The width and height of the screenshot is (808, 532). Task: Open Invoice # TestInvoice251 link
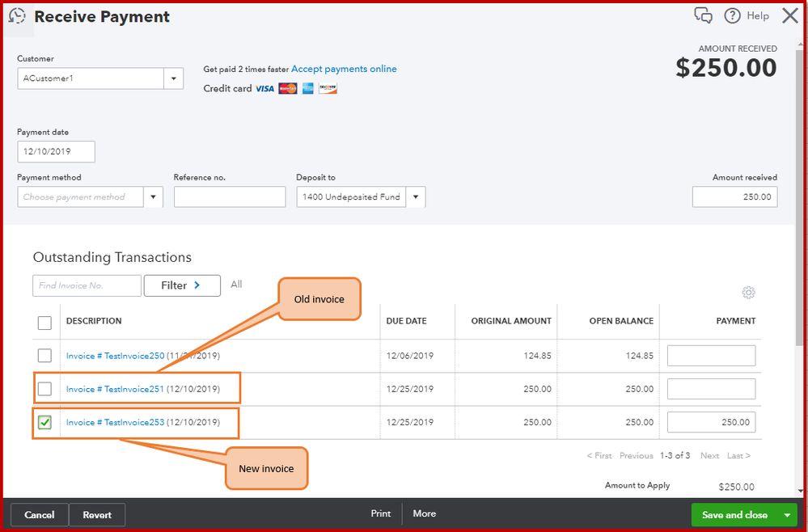[x=115, y=389]
